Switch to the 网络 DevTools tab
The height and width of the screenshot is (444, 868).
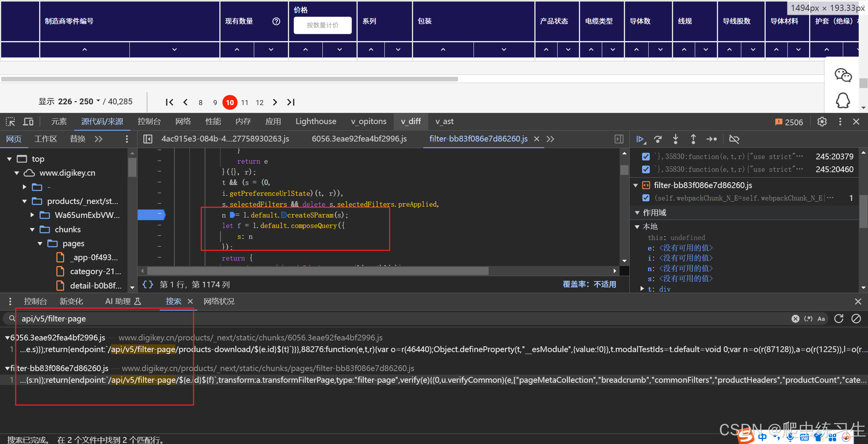183,121
